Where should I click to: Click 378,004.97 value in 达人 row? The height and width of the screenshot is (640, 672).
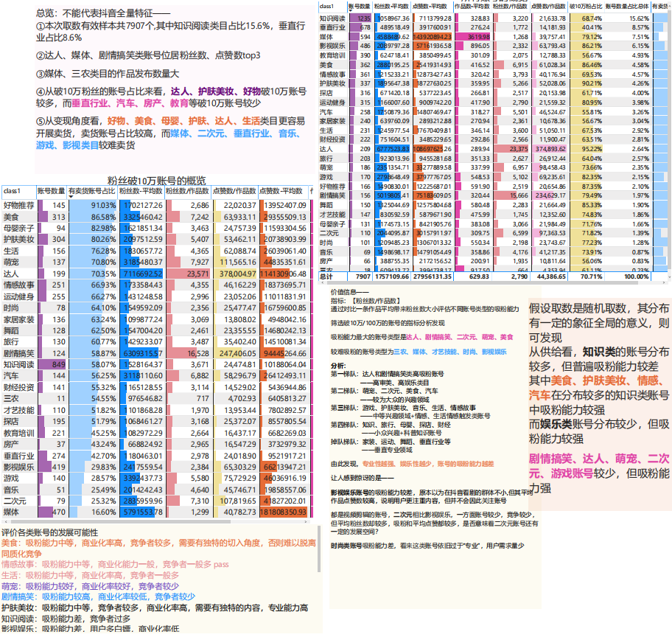pyautogui.click(x=237, y=274)
